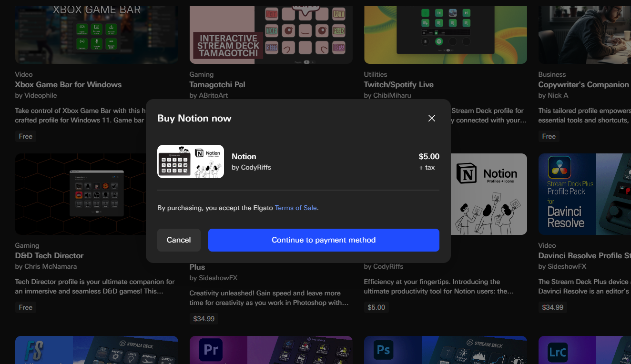
Task: Open the Copywriter's Companion listing title
Action: (583, 84)
